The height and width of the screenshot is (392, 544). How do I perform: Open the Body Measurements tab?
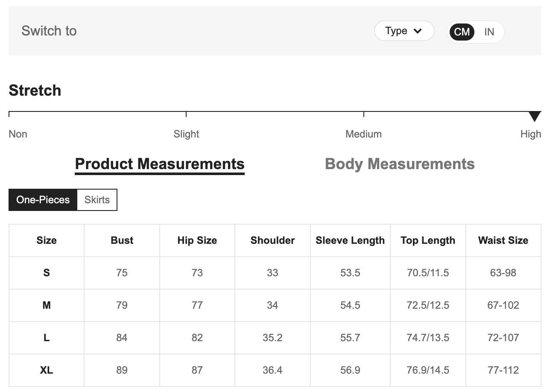point(400,164)
